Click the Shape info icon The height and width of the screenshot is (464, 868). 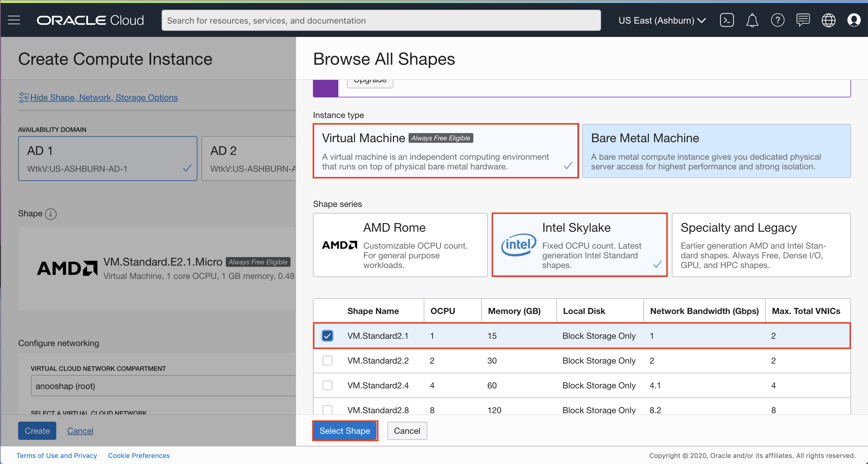[51, 214]
